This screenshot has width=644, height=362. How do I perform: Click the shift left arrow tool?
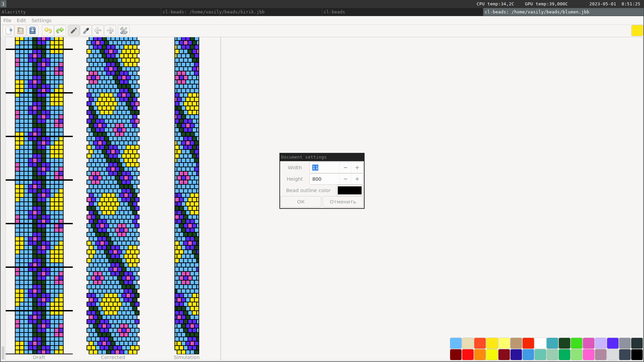98,31
